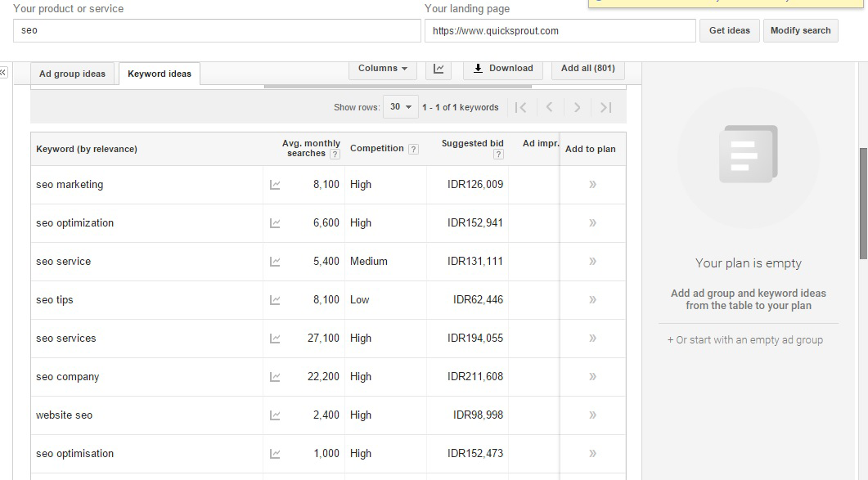
Task: Sort by Avg. monthly searches column
Action: [311, 148]
